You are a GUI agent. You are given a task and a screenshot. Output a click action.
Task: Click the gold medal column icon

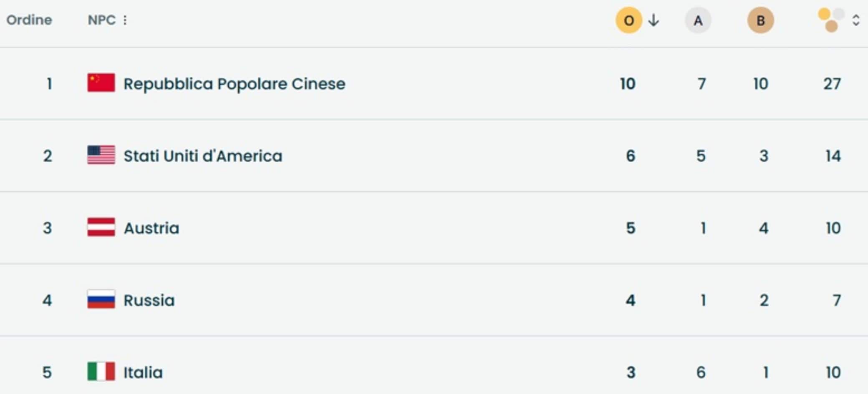628,20
